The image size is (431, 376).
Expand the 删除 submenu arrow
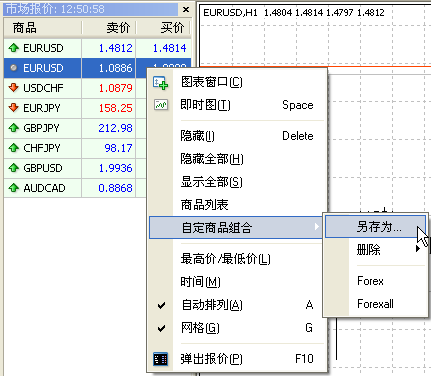coord(418,249)
